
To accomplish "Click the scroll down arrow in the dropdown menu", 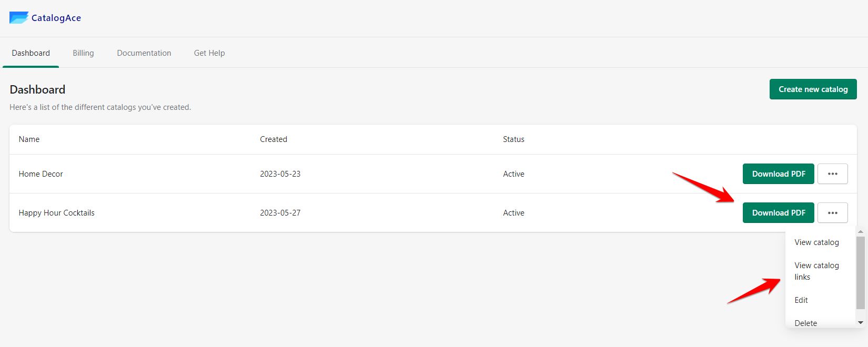I will 861,322.
